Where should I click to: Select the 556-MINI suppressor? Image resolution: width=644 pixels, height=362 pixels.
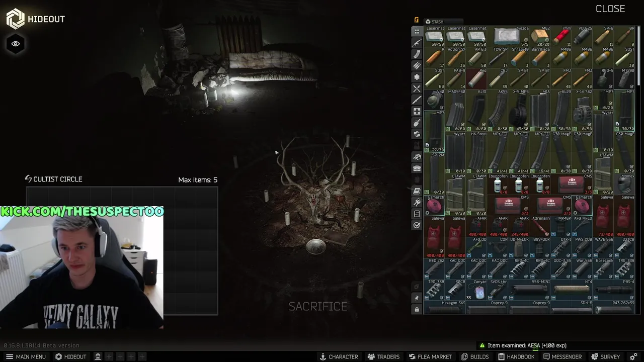pos(530,290)
